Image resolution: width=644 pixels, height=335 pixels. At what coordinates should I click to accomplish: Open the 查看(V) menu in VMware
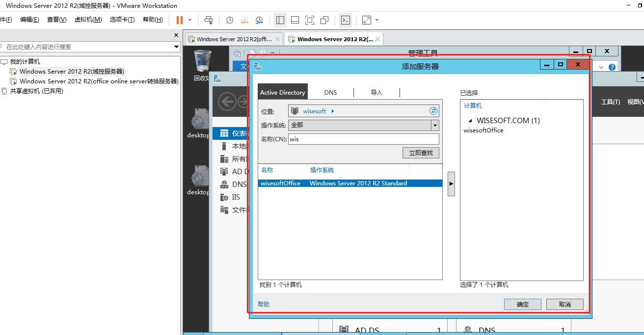56,20
